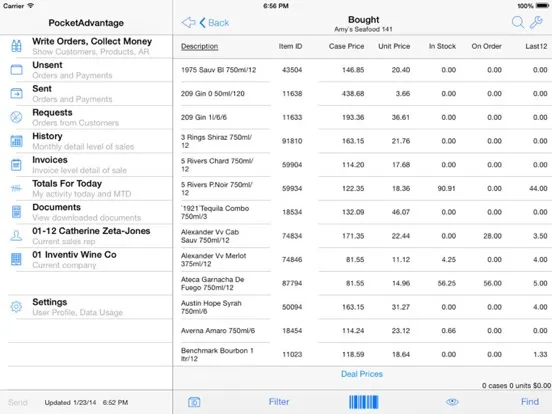Tap the History calendar icon
The height and width of the screenshot is (414, 552).
(16, 141)
